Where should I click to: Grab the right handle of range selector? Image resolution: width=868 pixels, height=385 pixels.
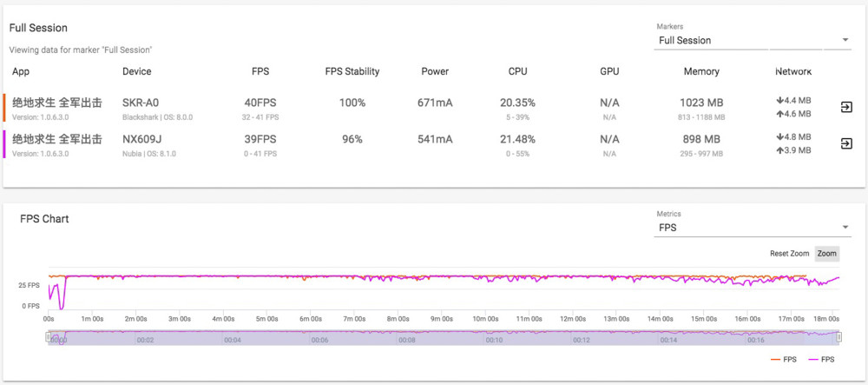(x=839, y=337)
